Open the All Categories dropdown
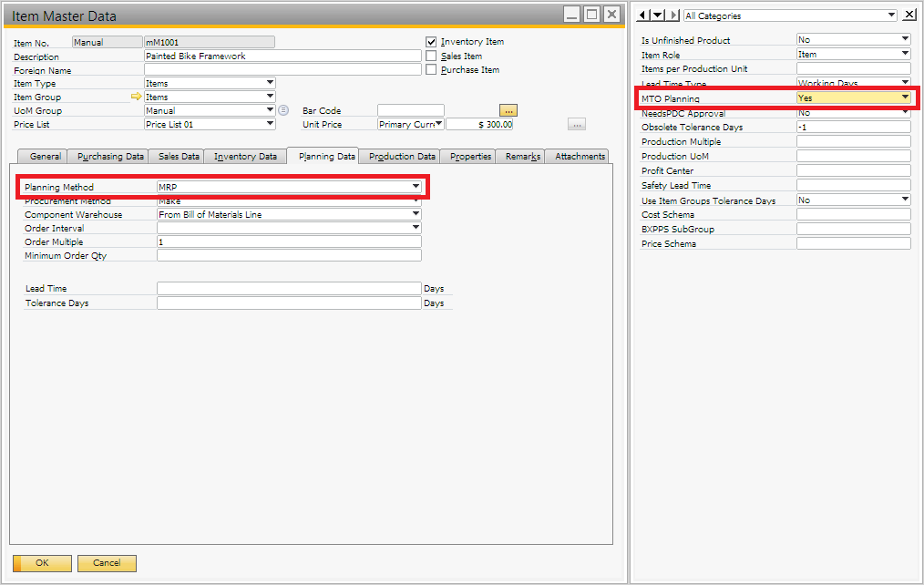The height and width of the screenshot is (585, 924). (891, 15)
